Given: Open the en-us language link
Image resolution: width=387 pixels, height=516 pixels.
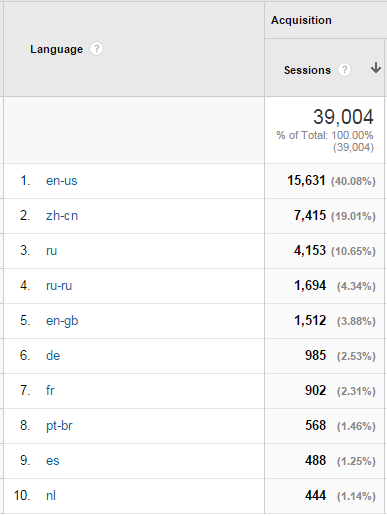Looking at the screenshot, I should (x=62, y=181).
